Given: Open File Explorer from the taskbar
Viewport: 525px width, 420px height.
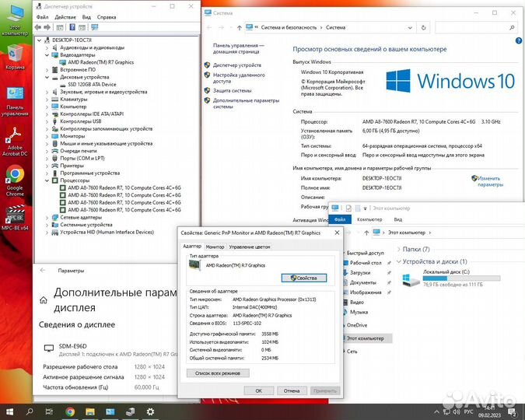Looking at the screenshot, I should 90,411.
